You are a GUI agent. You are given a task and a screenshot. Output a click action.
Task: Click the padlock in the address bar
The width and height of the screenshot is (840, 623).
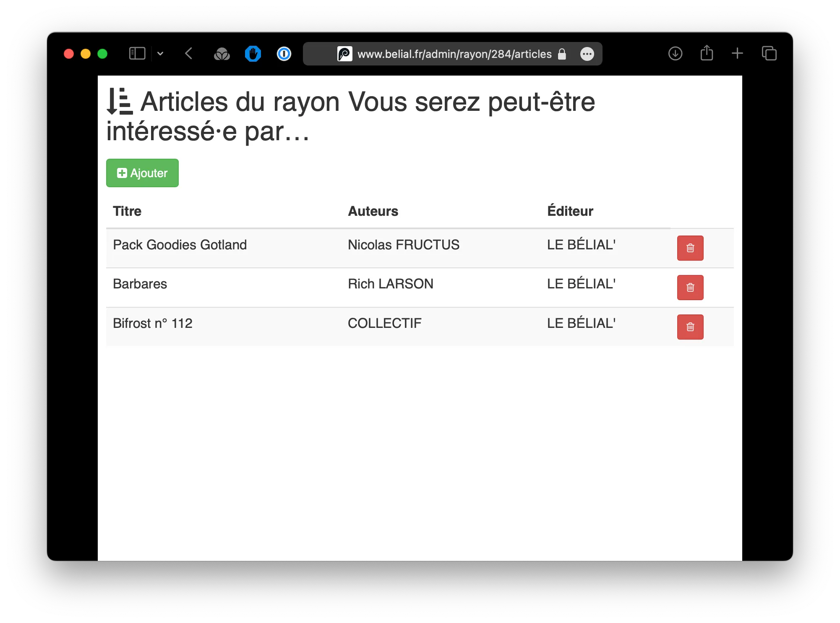[561, 54]
